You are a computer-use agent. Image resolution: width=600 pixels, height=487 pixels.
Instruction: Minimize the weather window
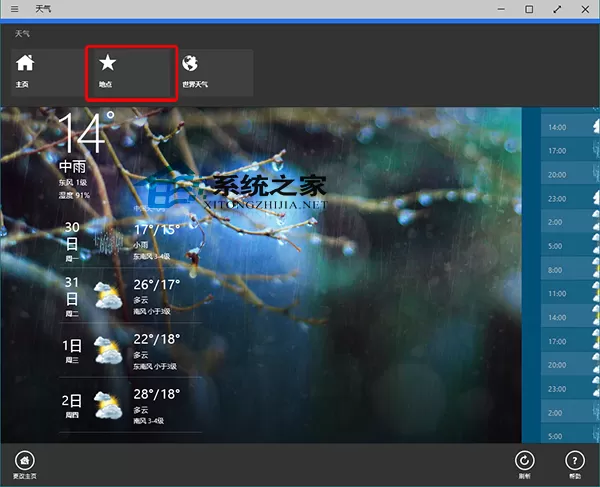[501, 9]
